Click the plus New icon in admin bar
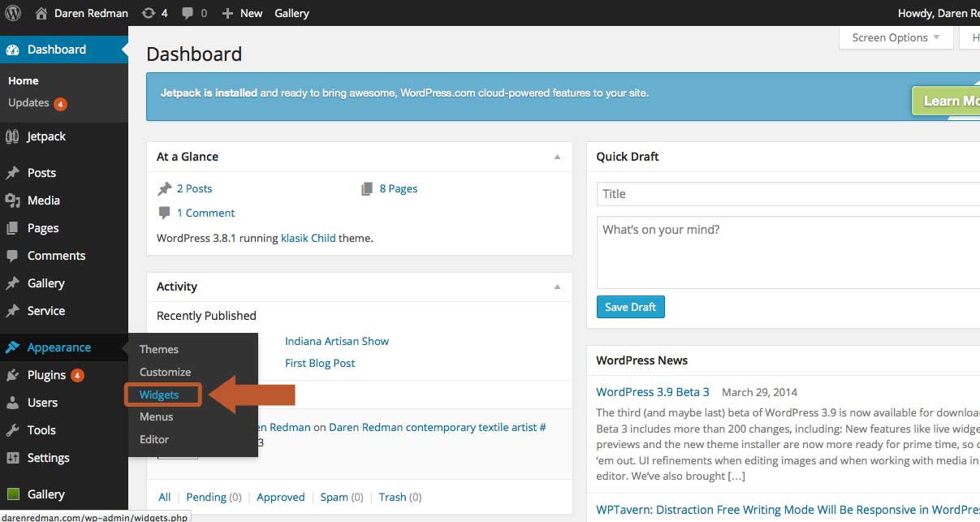This screenshot has height=522, width=980. click(227, 13)
